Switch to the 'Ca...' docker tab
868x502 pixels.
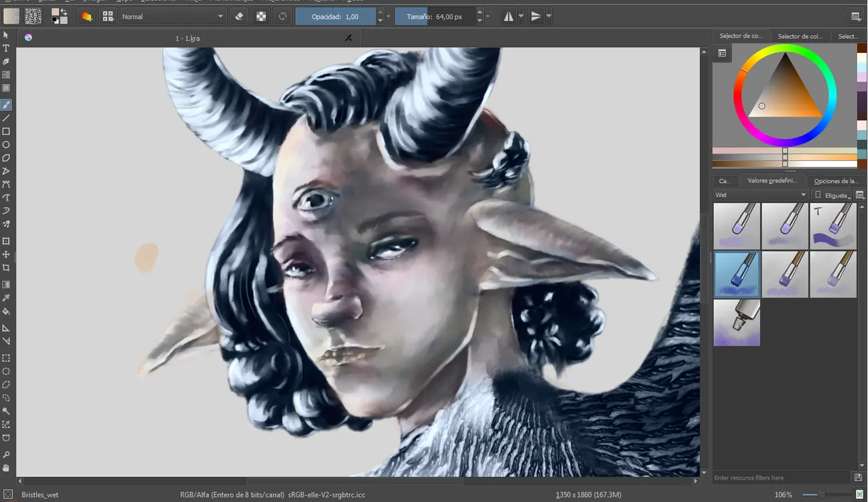point(724,181)
